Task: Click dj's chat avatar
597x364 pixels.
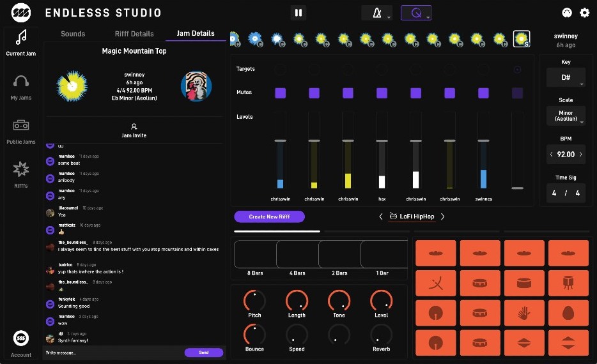Action: (x=50, y=338)
